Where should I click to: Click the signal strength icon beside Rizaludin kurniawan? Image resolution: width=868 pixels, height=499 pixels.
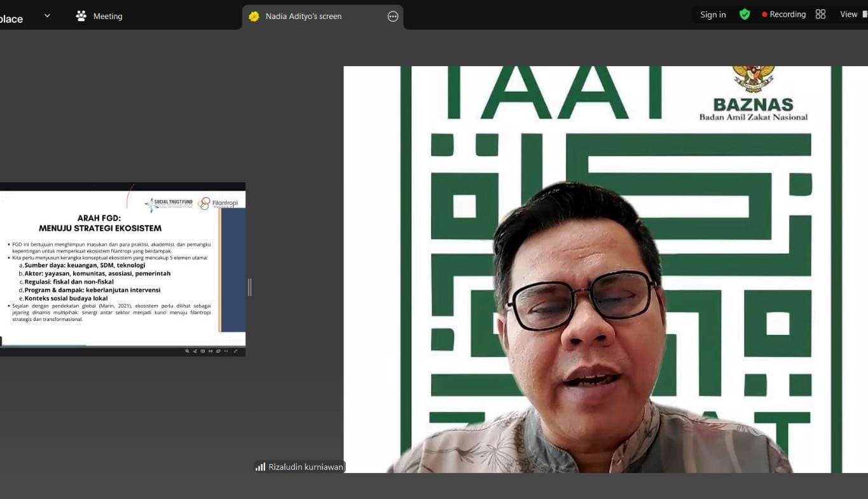(260, 467)
